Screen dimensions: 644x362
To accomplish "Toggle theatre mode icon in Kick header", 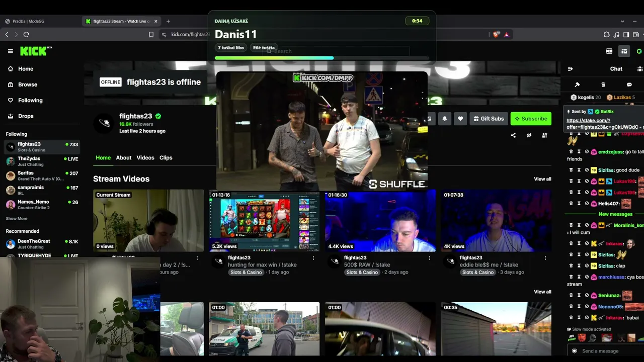I will point(609,51).
